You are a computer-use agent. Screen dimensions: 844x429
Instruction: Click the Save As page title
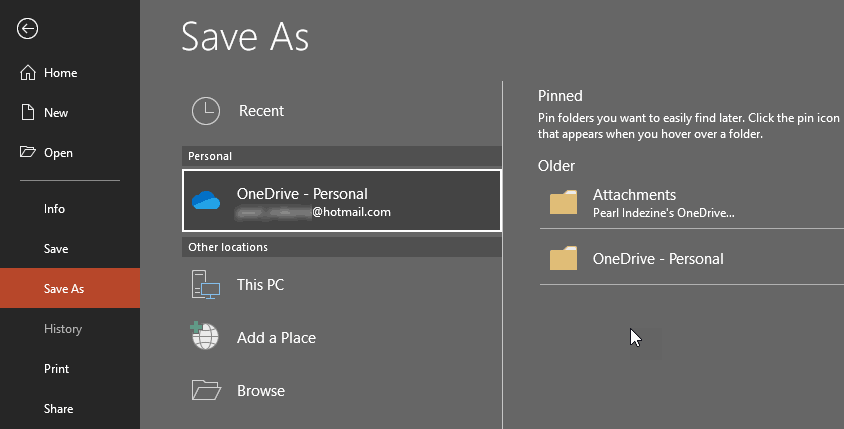245,37
